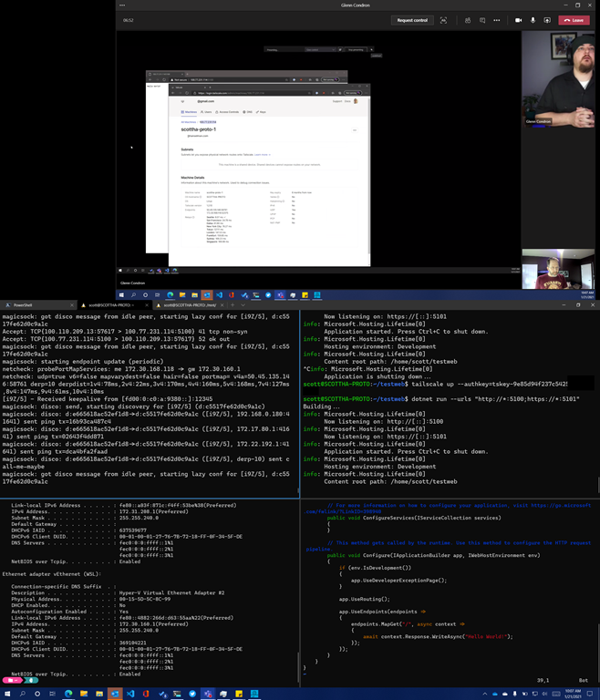
Task: Click the focus-frame icon beside Request control
Action: (x=443, y=20)
